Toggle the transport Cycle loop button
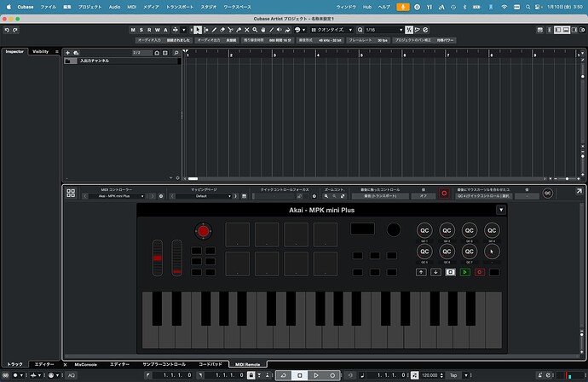 284,375
